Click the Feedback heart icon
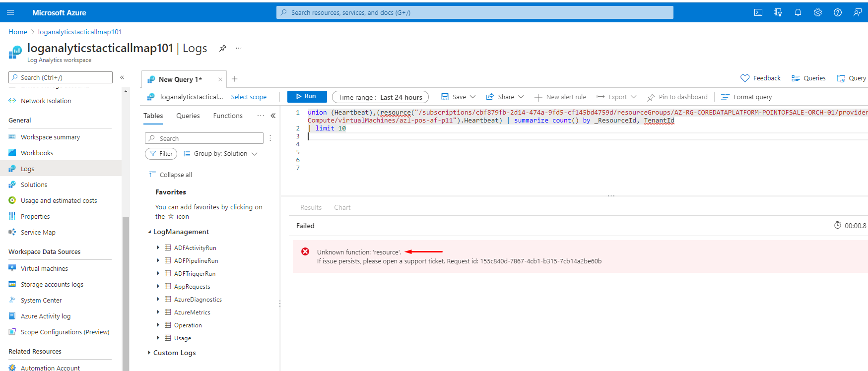This screenshot has height=371, width=868. tap(745, 78)
